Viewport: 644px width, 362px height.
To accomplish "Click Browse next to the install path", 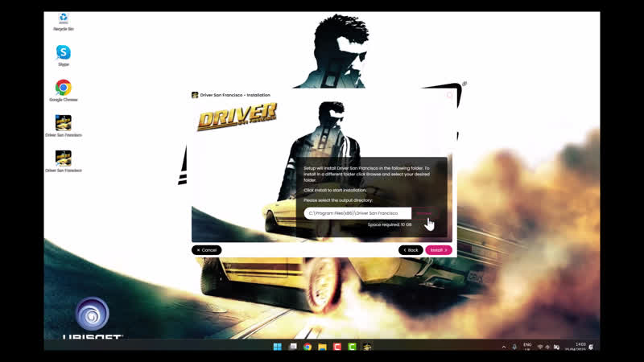I will coord(424,213).
